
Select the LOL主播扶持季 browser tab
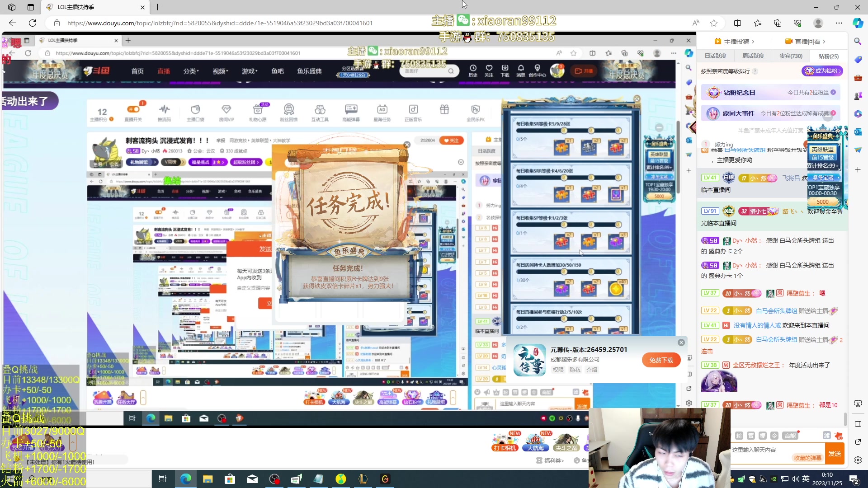pyautogui.click(x=95, y=7)
